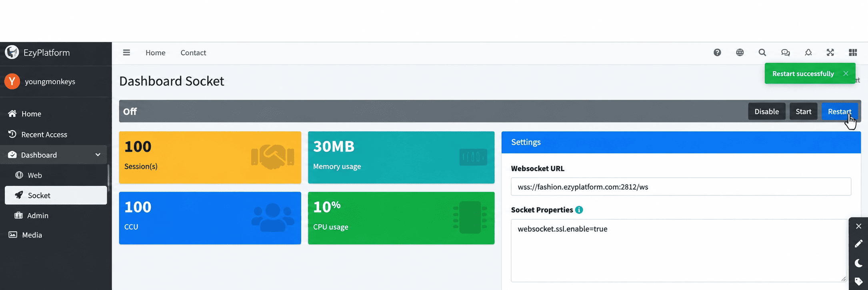
Task: Click the Restart button
Action: (x=840, y=111)
